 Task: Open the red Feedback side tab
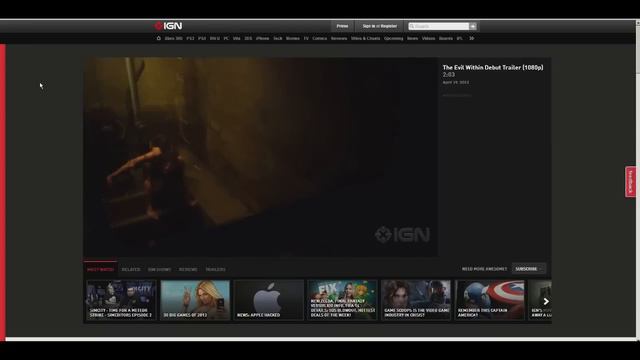(x=631, y=182)
